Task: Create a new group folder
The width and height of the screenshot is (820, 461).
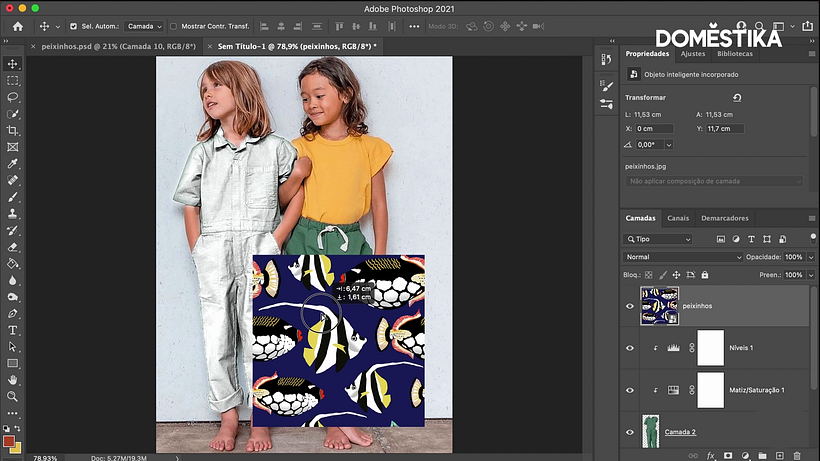Action: (x=762, y=456)
